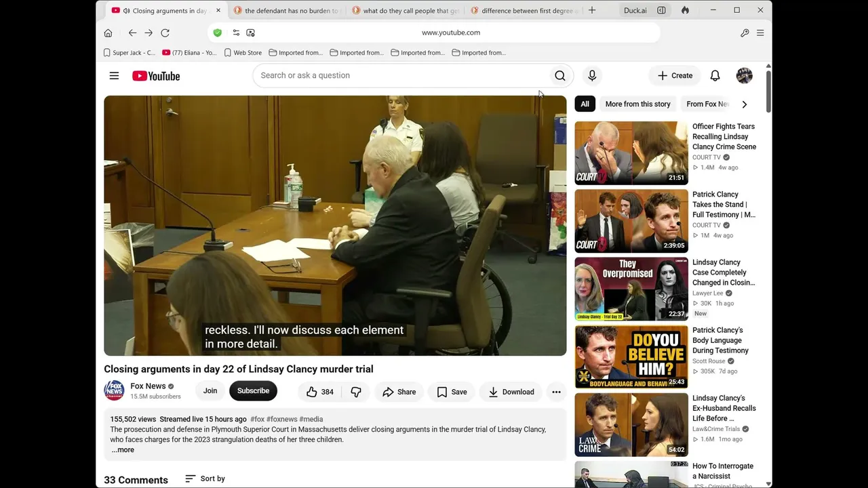Open 'Lindsay Clancy's Ex-Husband Recalls' video title
868x488 pixels.
[724, 408]
